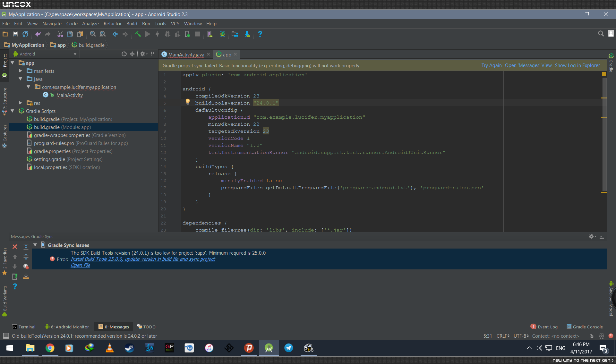Screen dimensions: 616x364
Task: Click the CRLF line separator selector
Action: pos(503,336)
